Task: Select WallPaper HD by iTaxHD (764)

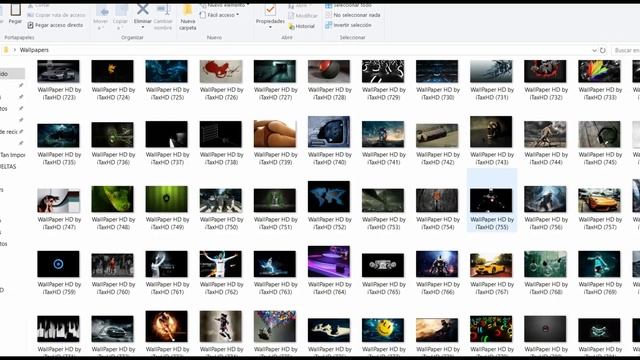Action: [x=329, y=271]
